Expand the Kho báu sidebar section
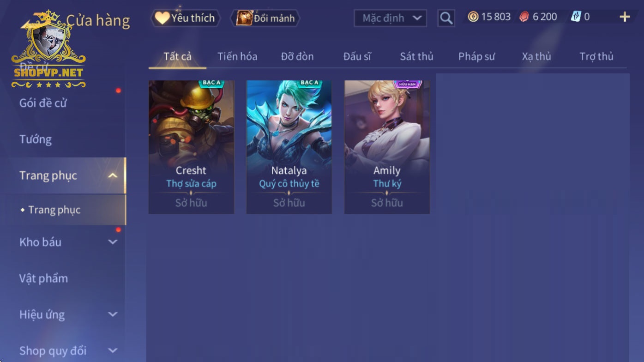Image resolution: width=644 pixels, height=362 pixels. (113, 242)
